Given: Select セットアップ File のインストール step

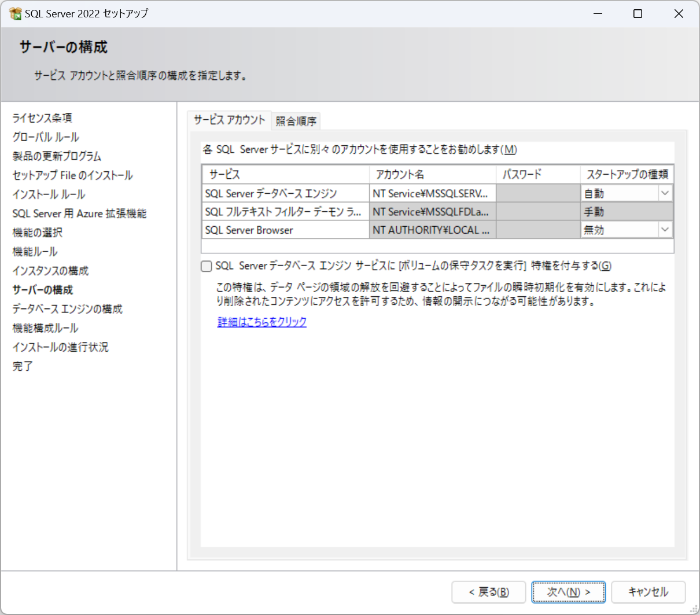Looking at the screenshot, I should (73, 175).
